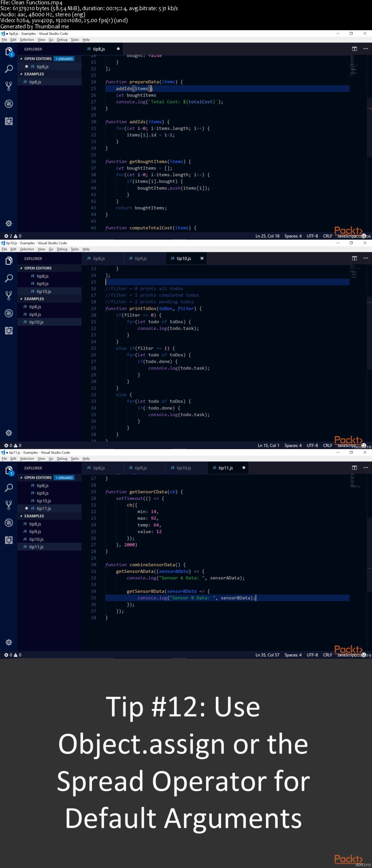Open Extensions view in tip11.js window
372x868 pixels.
9,540
